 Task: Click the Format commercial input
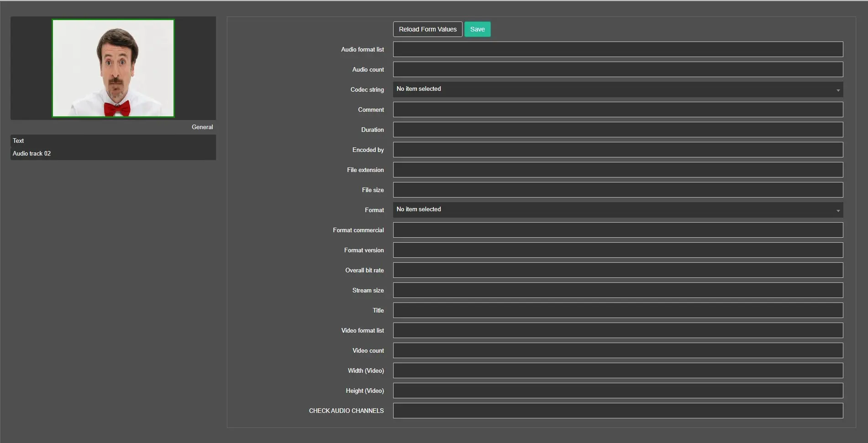click(x=617, y=230)
